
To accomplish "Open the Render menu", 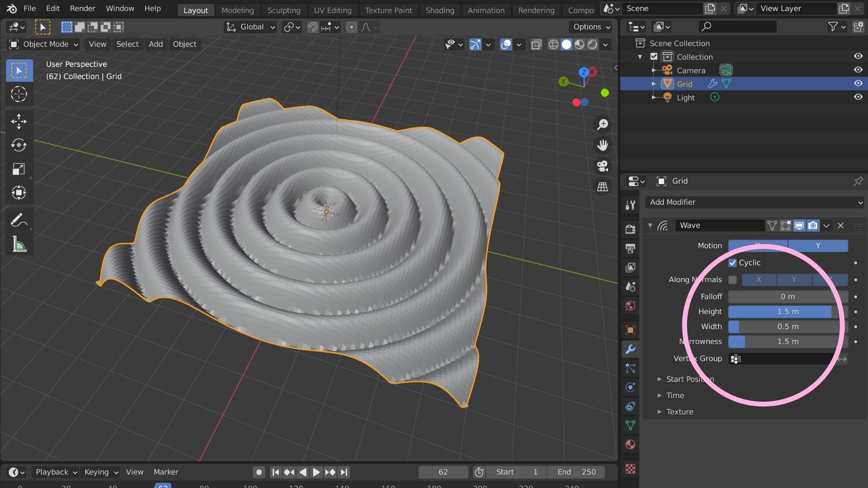I will pyautogui.click(x=82, y=8).
